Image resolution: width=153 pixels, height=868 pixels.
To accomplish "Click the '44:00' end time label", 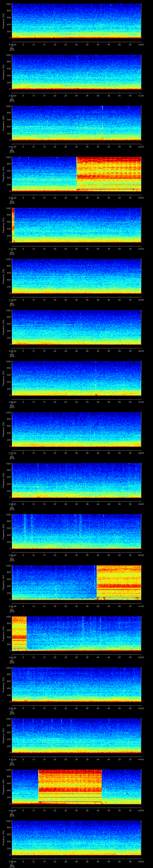I will 141,759.
